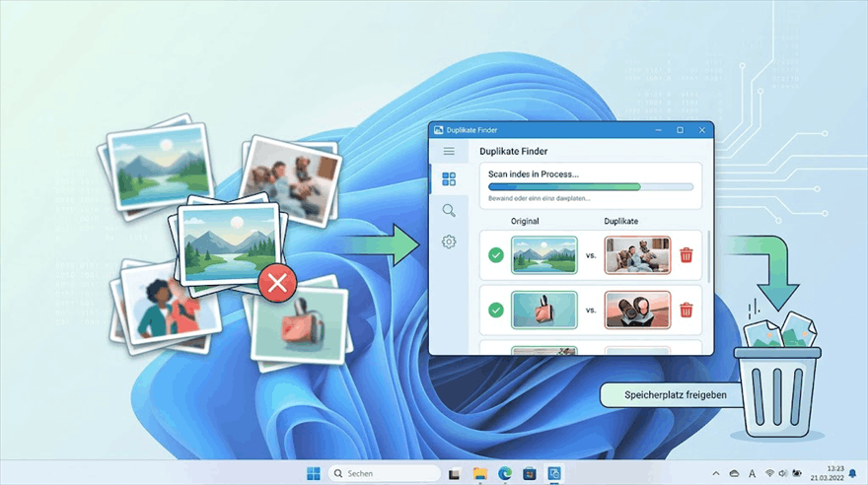Open File Explorer from the taskbar
Screen dimensions: 868x485
(x=480, y=473)
